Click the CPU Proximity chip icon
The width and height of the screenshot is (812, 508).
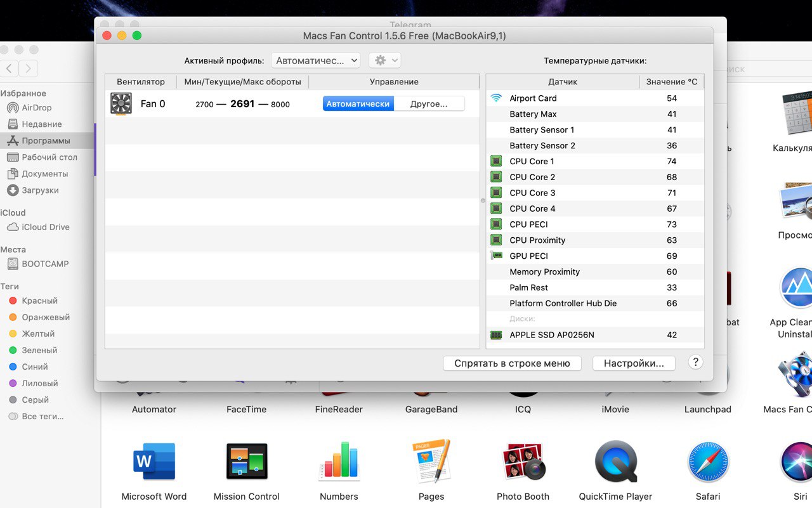[x=496, y=240]
